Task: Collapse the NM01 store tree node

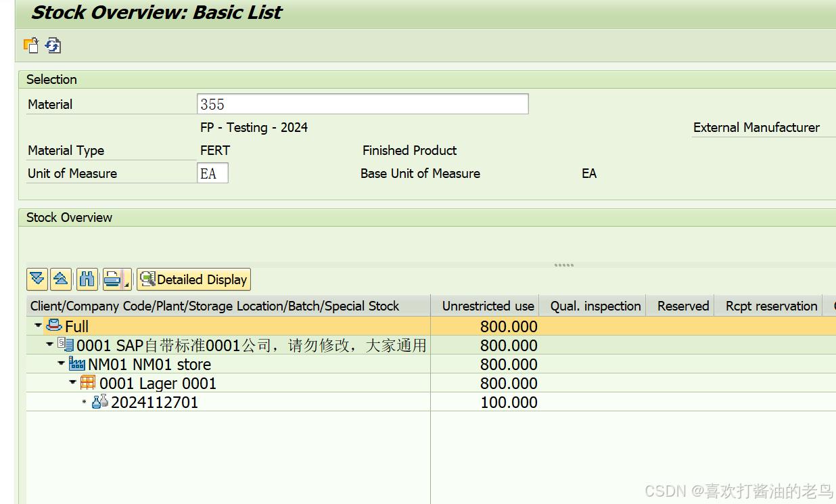Action: coord(61,364)
